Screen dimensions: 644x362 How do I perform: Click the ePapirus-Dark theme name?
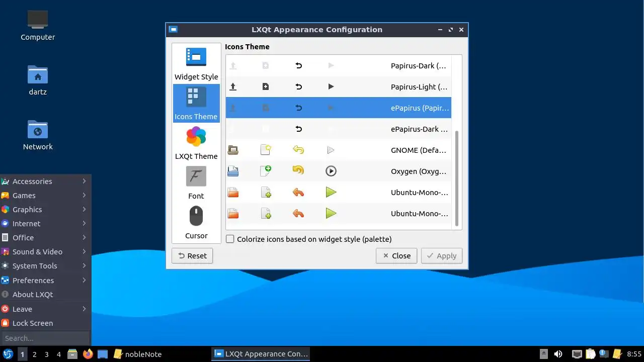pyautogui.click(x=419, y=129)
